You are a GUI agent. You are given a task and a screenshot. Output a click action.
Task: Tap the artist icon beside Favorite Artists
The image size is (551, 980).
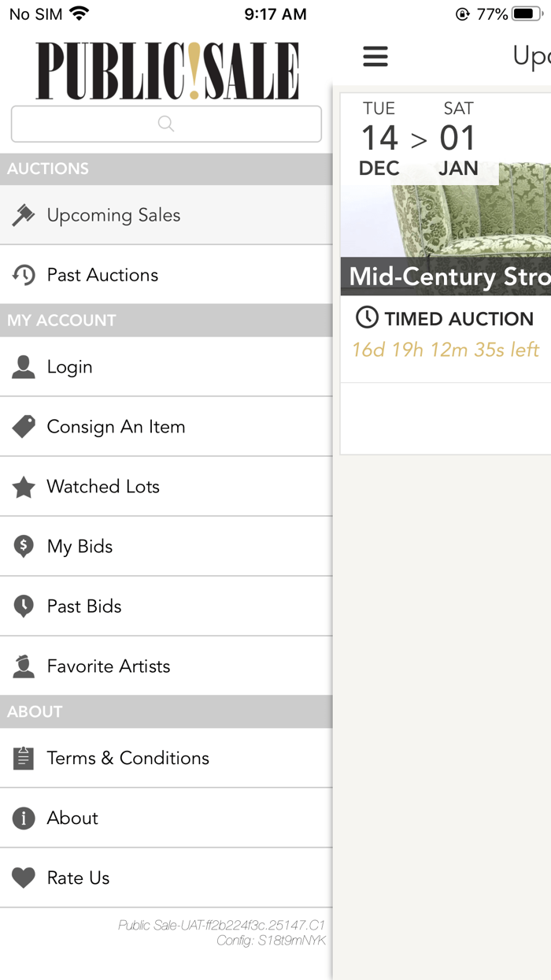pos(24,666)
